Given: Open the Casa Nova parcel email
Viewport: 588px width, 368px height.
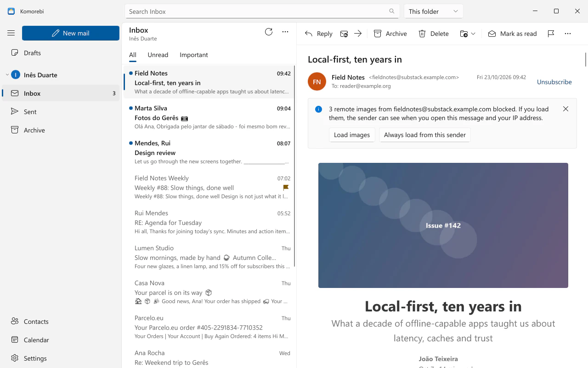Looking at the screenshot, I should 209,292.
